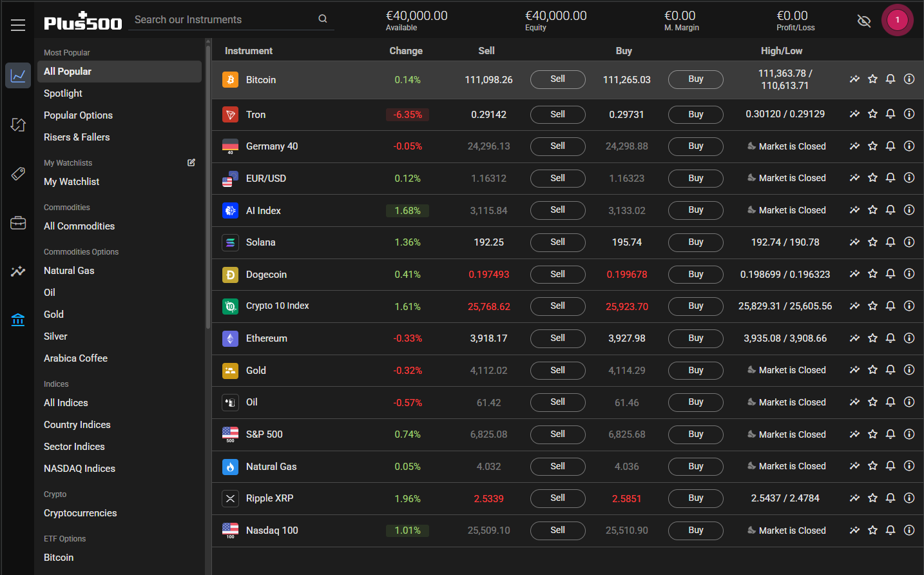
Task: Toggle the favorite star for Gold
Action: (872, 370)
